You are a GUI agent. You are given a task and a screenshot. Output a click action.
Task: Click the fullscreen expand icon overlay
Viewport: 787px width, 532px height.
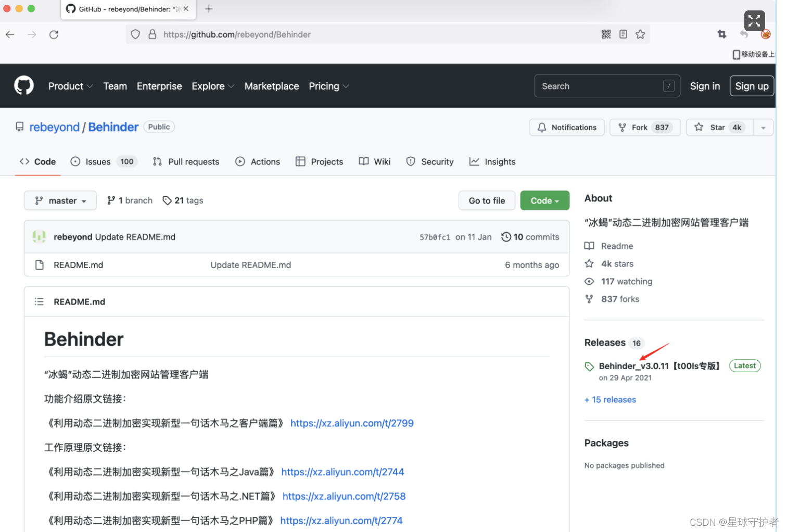[754, 21]
